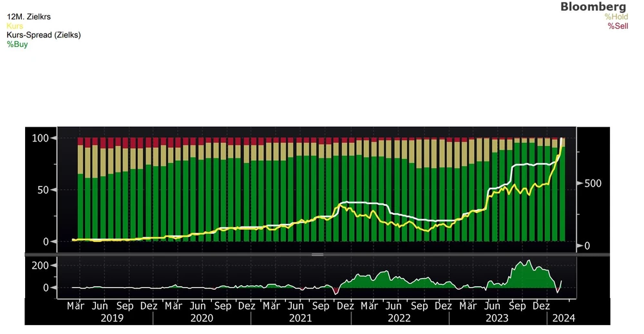The width and height of the screenshot is (644, 334).
Task: Click the Bloomberg logo
Action: pyautogui.click(x=592, y=6)
